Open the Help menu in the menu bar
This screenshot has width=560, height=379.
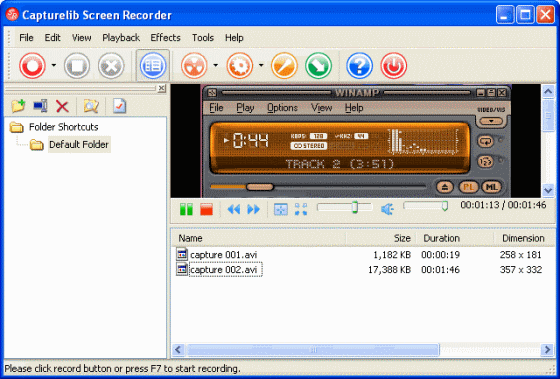click(234, 38)
